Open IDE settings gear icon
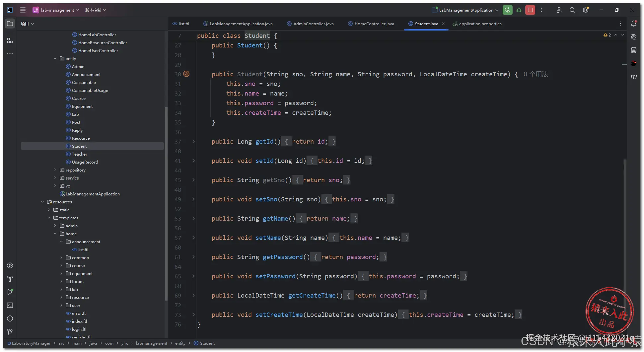644x352 pixels. (x=586, y=10)
